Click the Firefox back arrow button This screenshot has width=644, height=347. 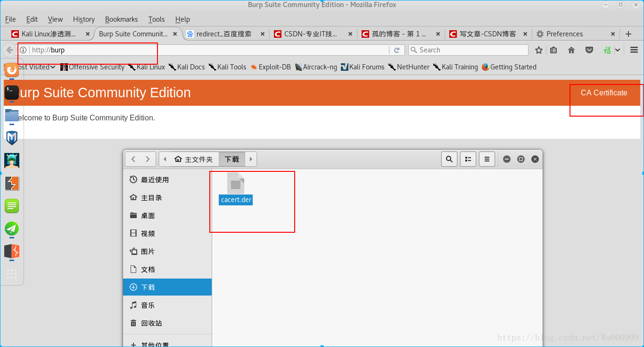[x=9, y=50]
